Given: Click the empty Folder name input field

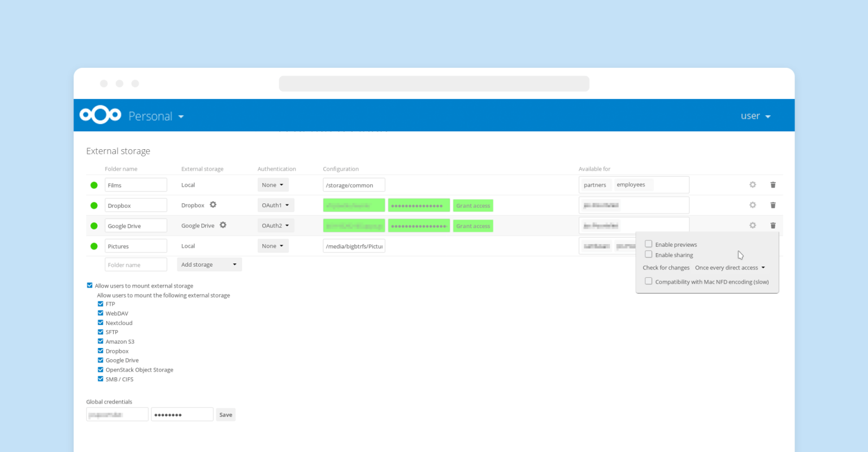Looking at the screenshot, I should coord(136,264).
